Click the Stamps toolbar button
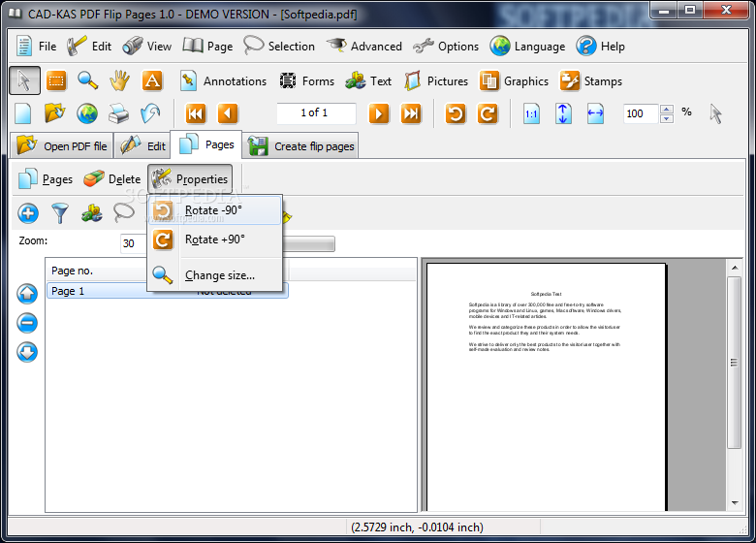Screen dimensions: 756x543 tap(591, 81)
